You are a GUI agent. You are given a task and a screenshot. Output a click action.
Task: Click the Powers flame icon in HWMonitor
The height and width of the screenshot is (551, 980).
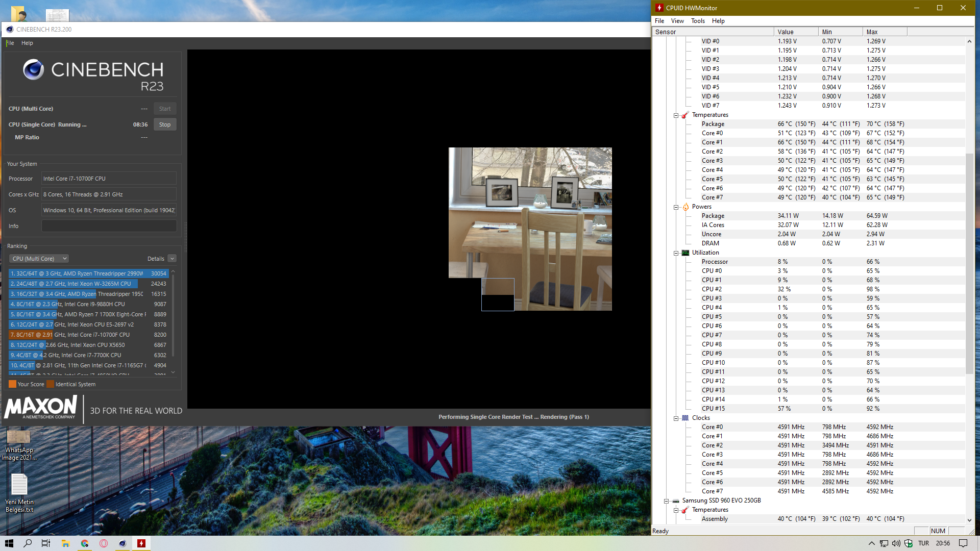pyautogui.click(x=685, y=207)
